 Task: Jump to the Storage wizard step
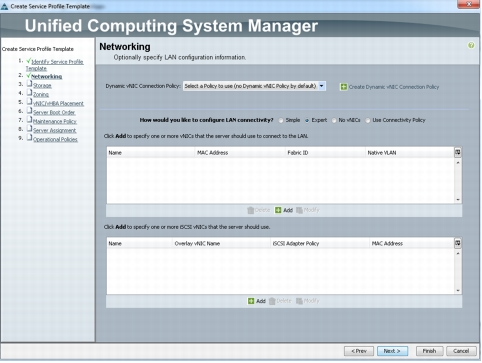(x=42, y=86)
